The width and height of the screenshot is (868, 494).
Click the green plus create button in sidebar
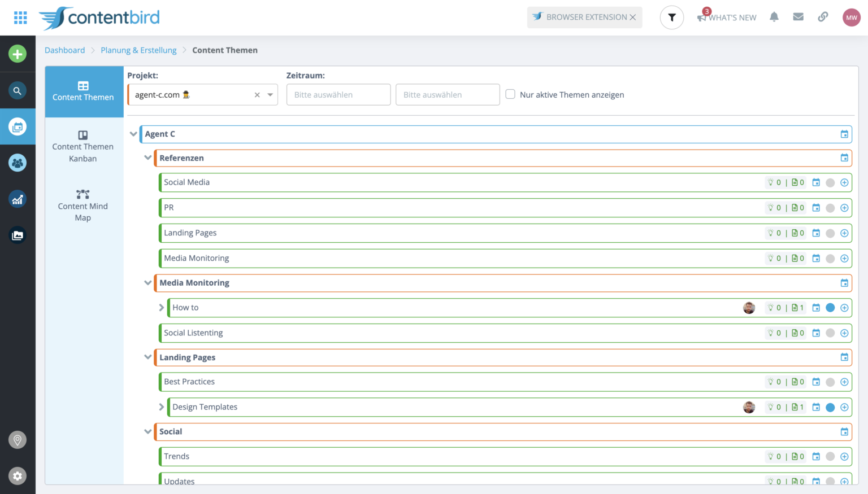coord(18,54)
